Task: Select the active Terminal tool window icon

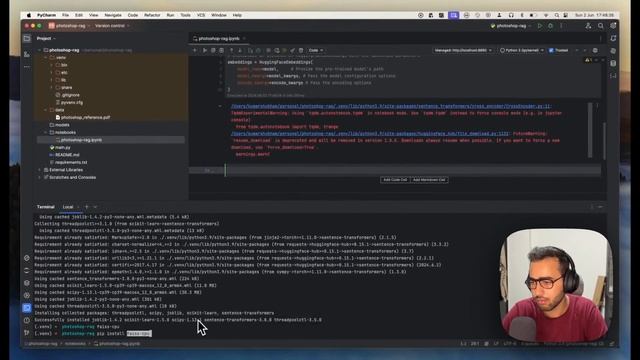Action: (27, 308)
